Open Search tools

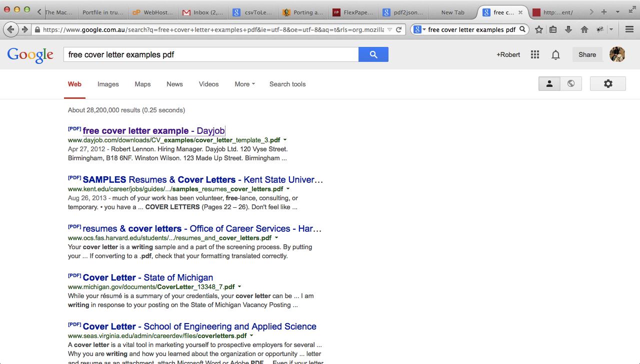tap(287, 84)
